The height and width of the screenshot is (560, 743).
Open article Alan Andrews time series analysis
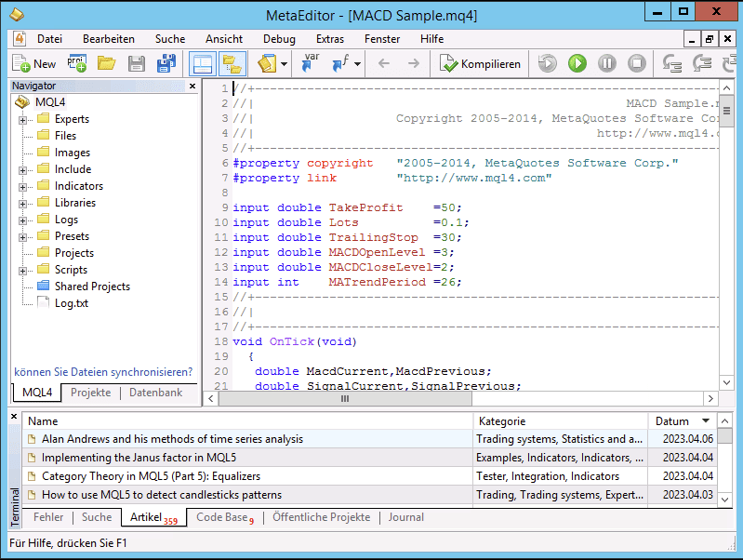point(172,439)
